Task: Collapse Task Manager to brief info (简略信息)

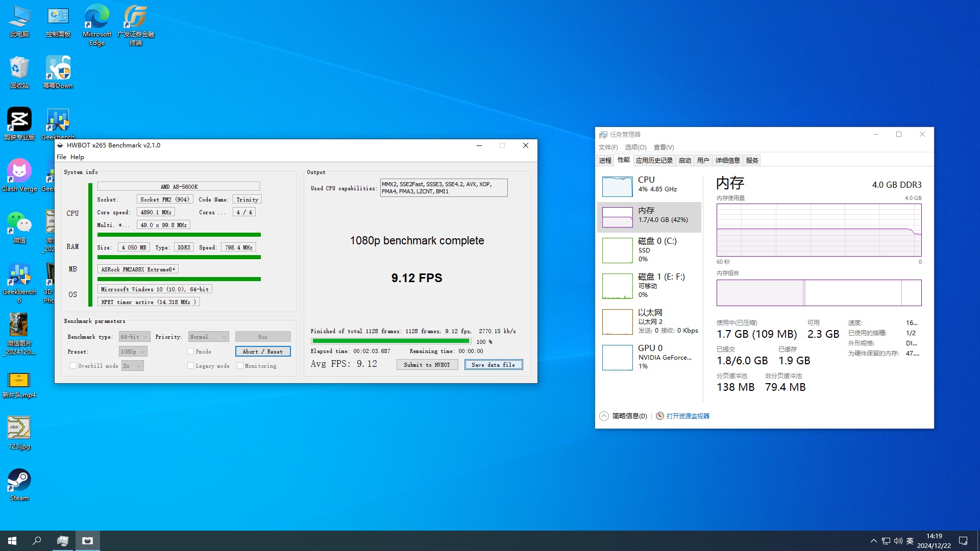Action: point(623,416)
